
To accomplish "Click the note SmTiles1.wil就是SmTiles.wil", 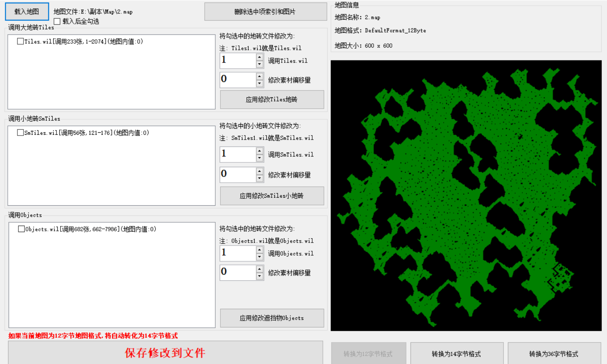I will 266,138.
